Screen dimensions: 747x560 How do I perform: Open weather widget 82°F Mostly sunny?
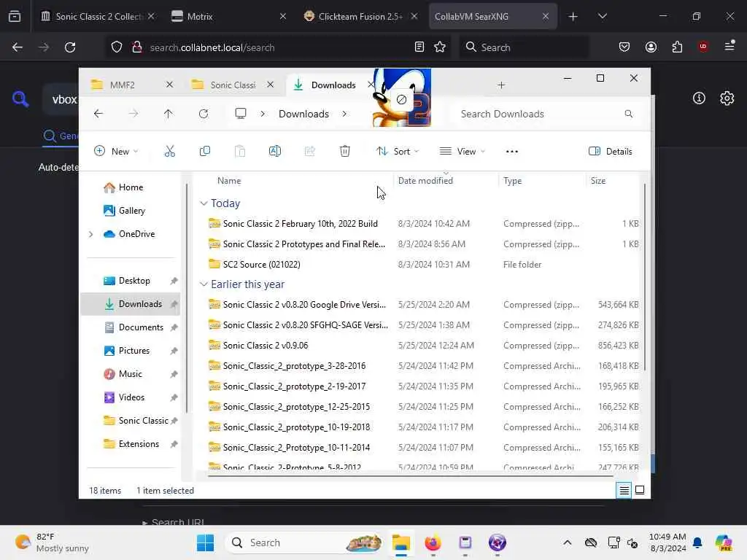click(53, 542)
